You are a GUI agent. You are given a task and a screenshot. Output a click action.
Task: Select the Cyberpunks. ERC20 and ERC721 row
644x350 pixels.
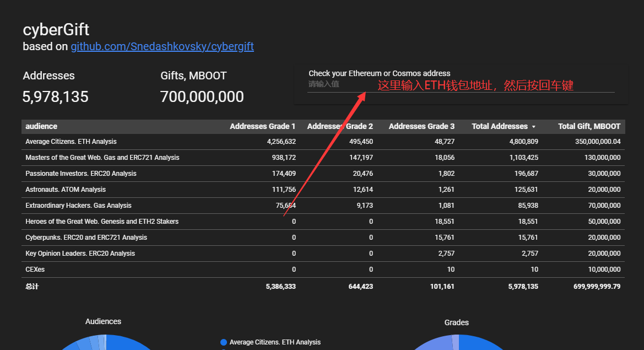86,238
